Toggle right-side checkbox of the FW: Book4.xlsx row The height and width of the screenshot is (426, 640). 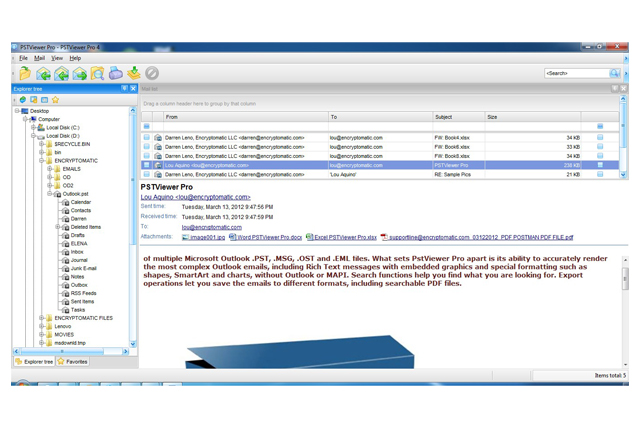[x=600, y=138]
